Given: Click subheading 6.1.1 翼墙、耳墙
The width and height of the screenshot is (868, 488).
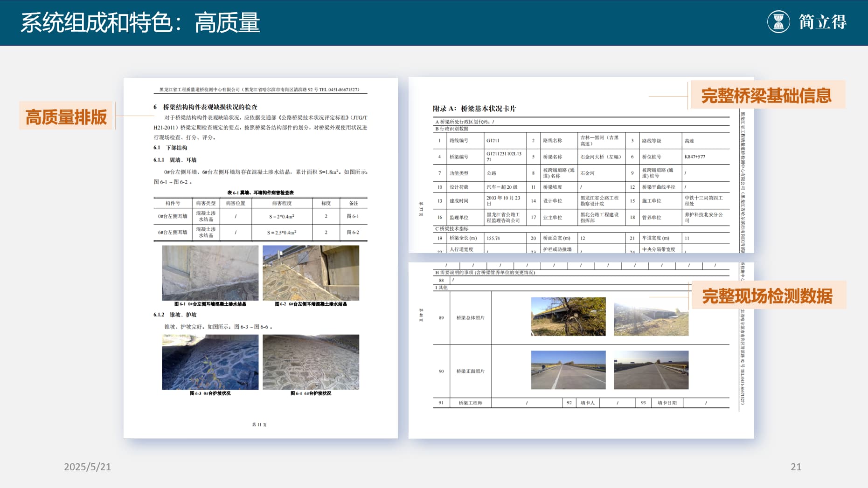Looking at the screenshot, I should [175, 160].
